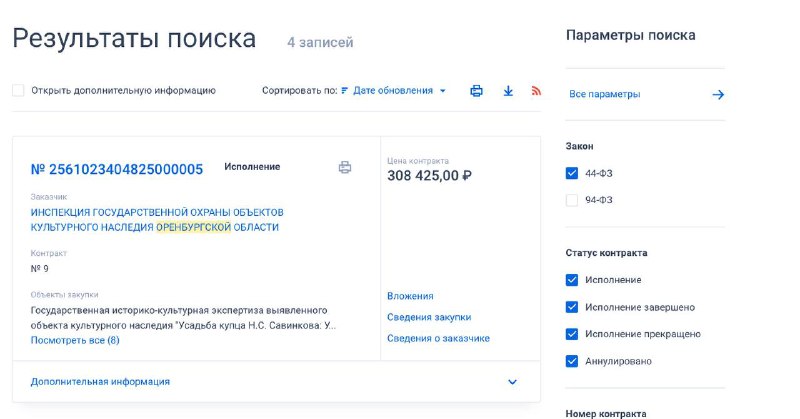Expand Дополнительная информация chevron
This screenshot has width=800, height=419.
coord(512,382)
